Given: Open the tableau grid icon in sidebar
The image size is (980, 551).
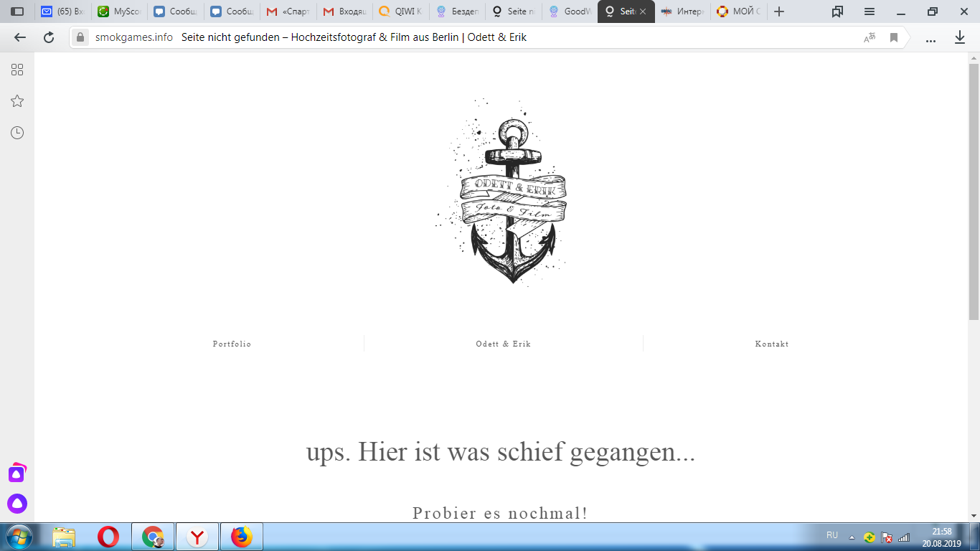Looking at the screenshot, I should click(17, 70).
